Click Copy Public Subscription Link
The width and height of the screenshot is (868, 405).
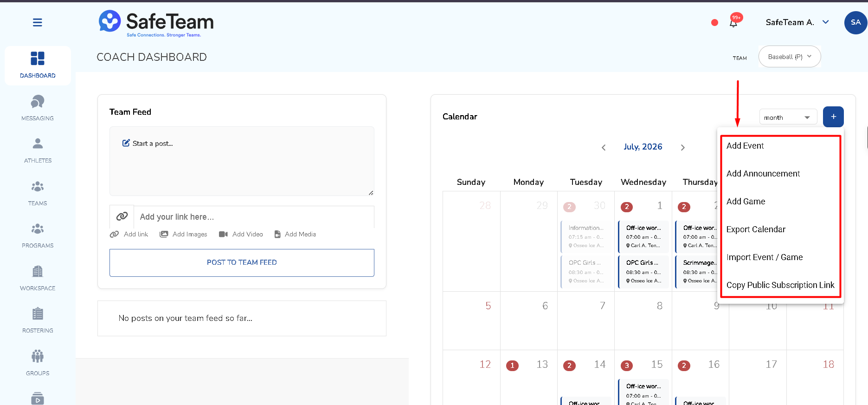point(780,285)
